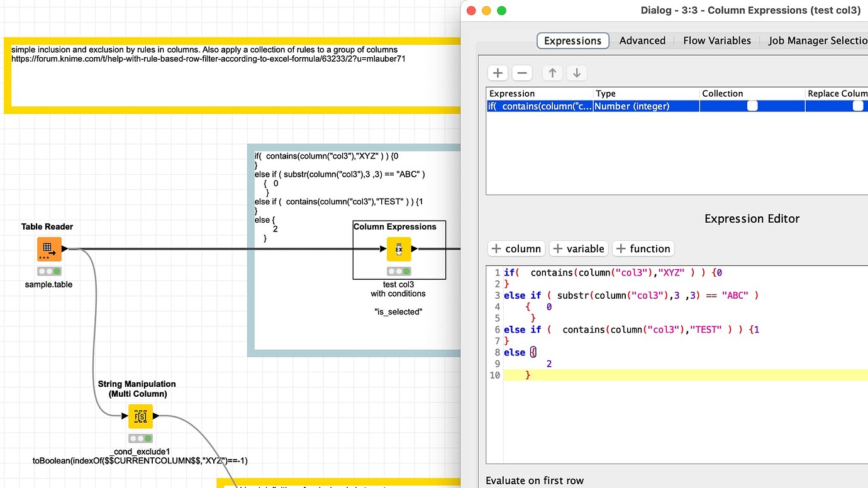Insert a column with the '+ column' button
Viewport: 868px width, 488px height.
coord(516,248)
